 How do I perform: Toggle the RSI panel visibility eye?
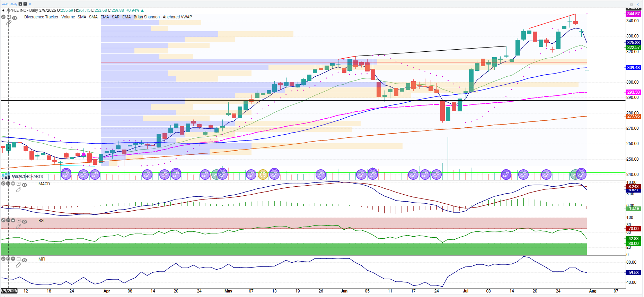24,222
